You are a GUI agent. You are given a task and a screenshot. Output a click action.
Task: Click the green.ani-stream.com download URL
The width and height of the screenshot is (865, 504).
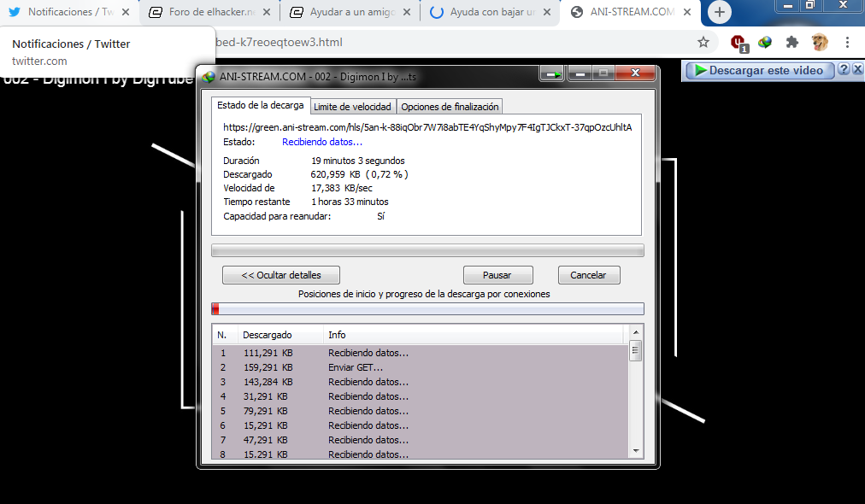(427, 127)
